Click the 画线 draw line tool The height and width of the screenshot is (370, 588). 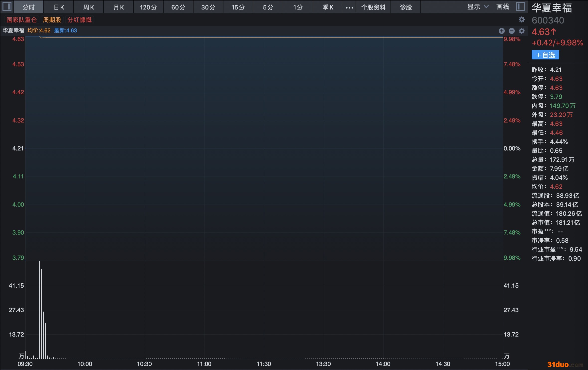(x=502, y=7)
